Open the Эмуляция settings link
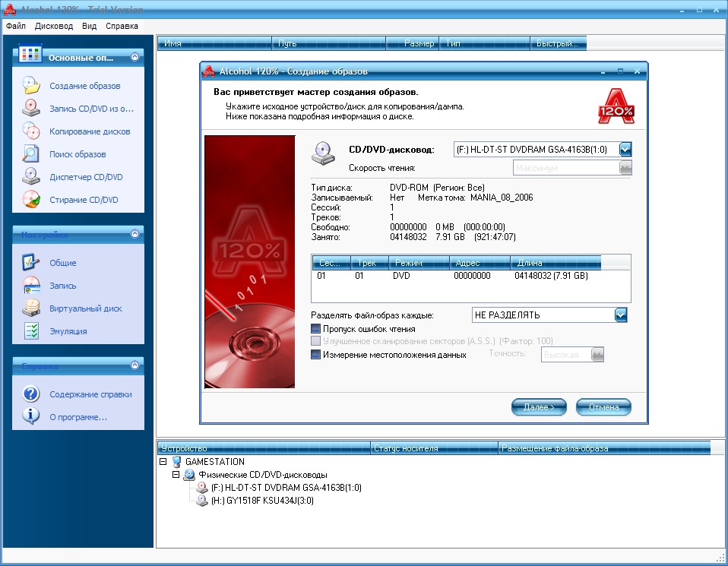Viewport: 728px width, 566px height. tap(68, 331)
